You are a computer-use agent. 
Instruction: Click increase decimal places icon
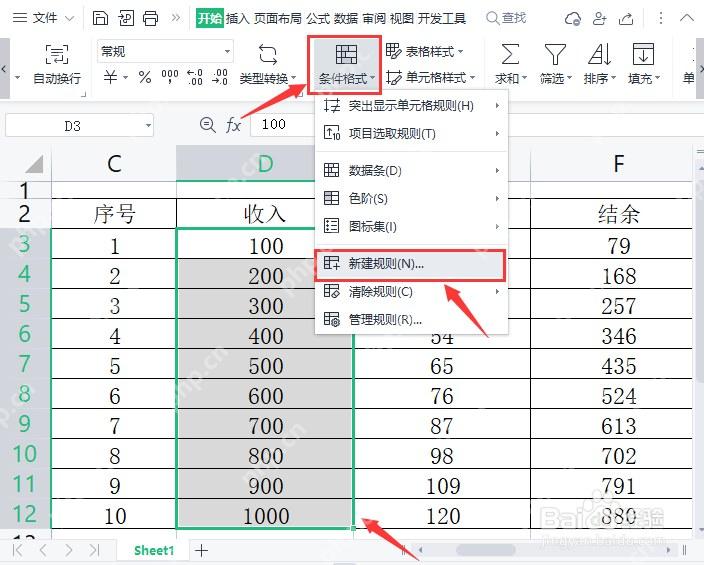(195, 77)
